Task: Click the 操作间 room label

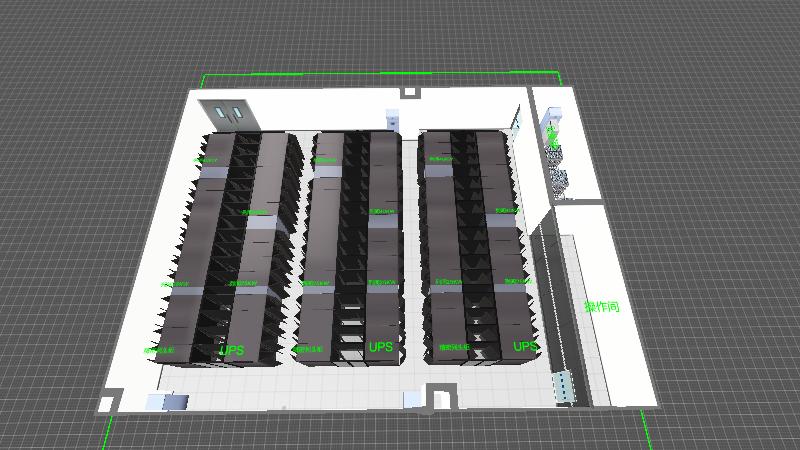Action: (x=602, y=306)
